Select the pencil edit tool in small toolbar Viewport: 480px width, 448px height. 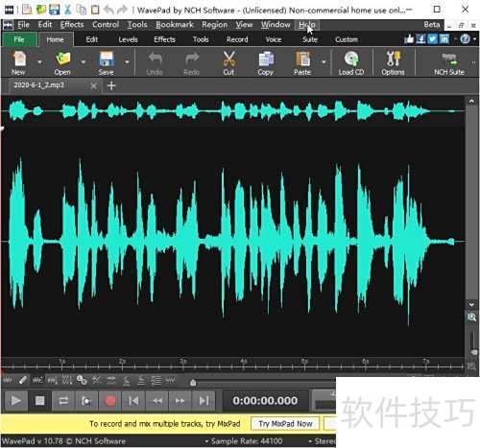click(x=22, y=380)
